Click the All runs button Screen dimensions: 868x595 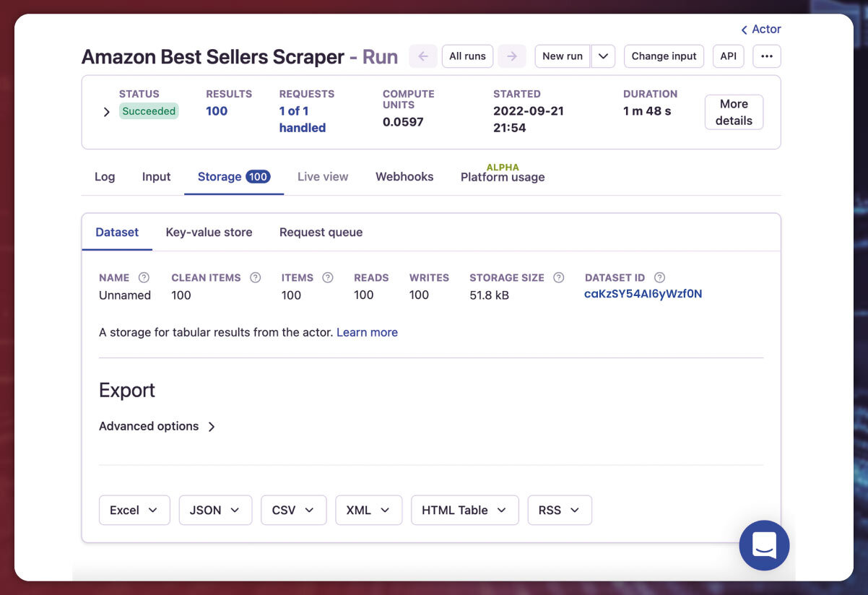pyautogui.click(x=467, y=56)
